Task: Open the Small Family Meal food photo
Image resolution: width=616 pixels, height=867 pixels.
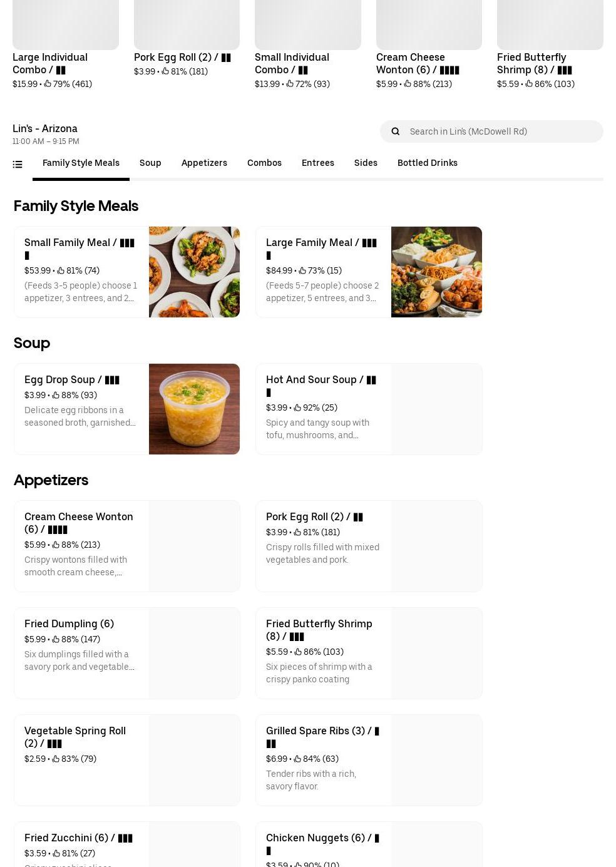Action: (x=194, y=272)
